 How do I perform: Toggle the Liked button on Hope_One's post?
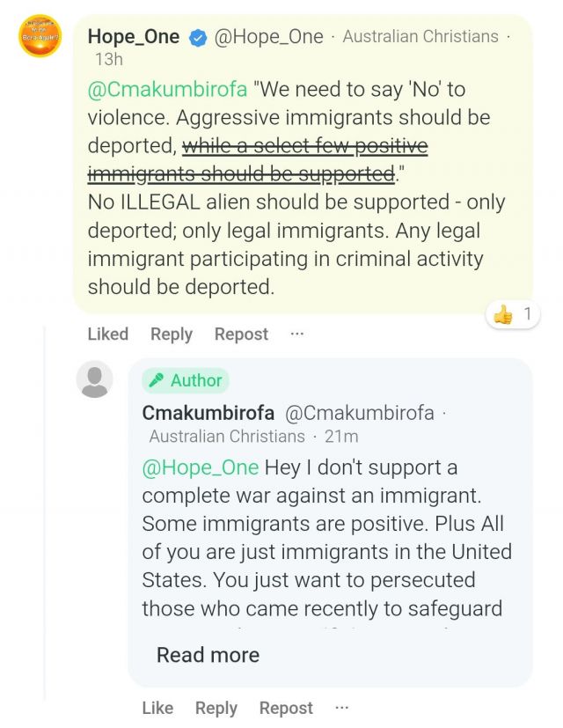107,335
